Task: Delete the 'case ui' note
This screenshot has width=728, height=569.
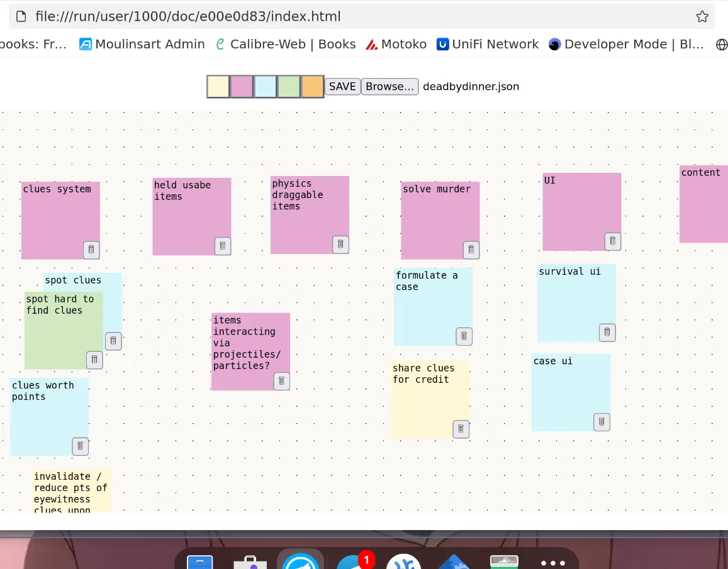Action: point(602,421)
